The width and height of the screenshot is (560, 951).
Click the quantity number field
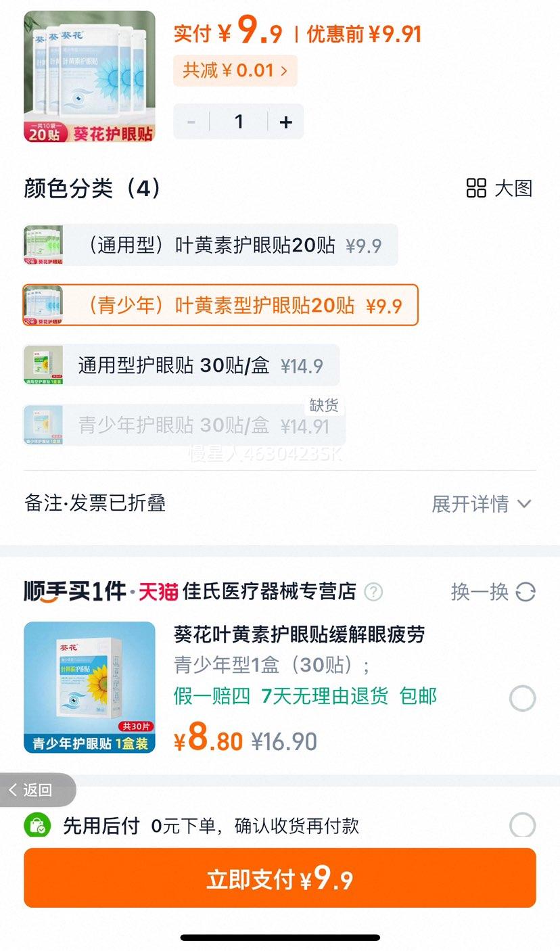point(239,122)
